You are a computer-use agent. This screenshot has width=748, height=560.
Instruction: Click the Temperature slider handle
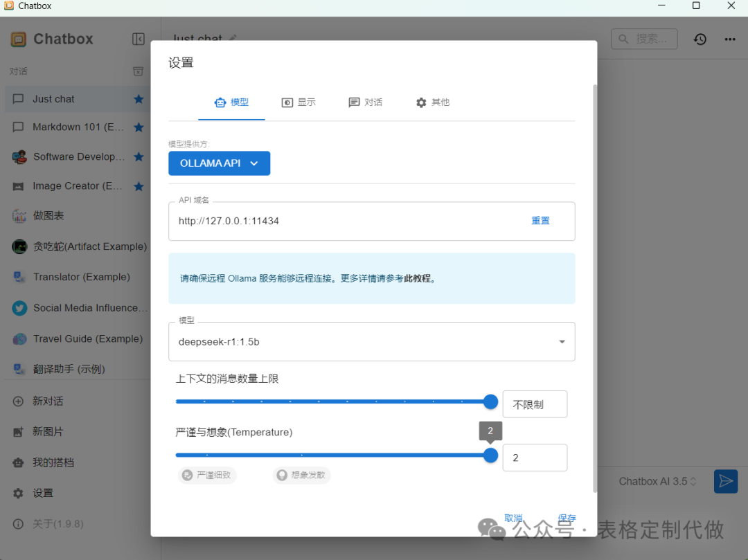pyautogui.click(x=490, y=455)
